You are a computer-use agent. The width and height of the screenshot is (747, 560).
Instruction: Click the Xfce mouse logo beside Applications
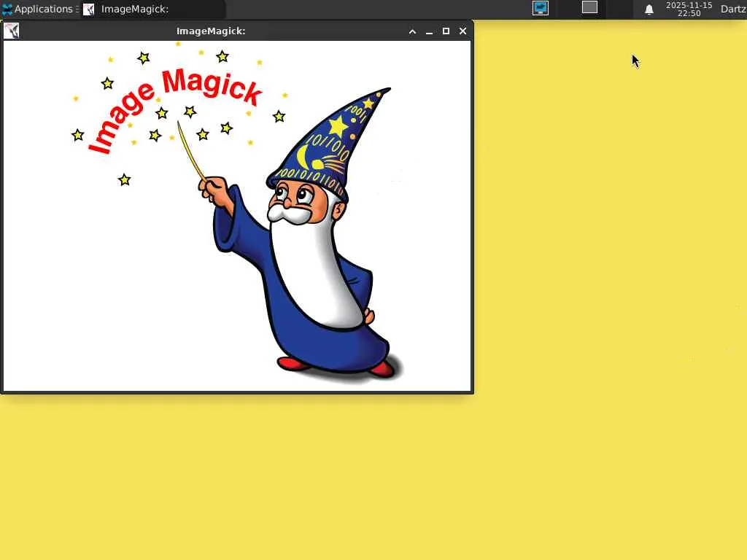click(x=7, y=9)
